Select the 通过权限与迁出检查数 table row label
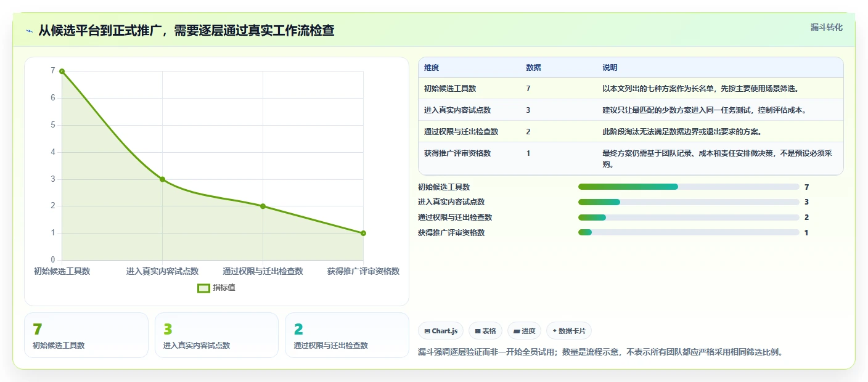The height and width of the screenshot is (382, 868). [x=461, y=132]
